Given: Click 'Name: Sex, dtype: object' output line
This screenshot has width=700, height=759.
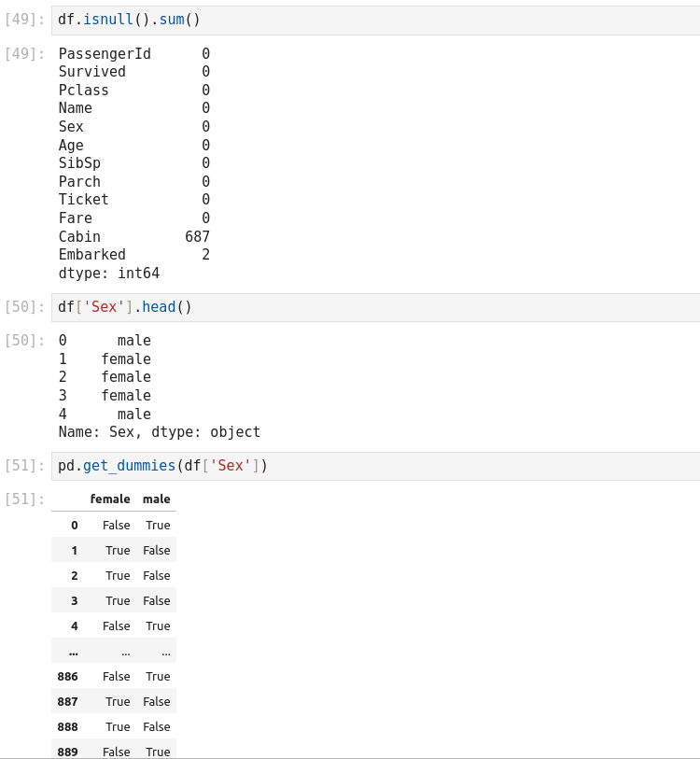Looking at the screenshot, I should point(160,432).
